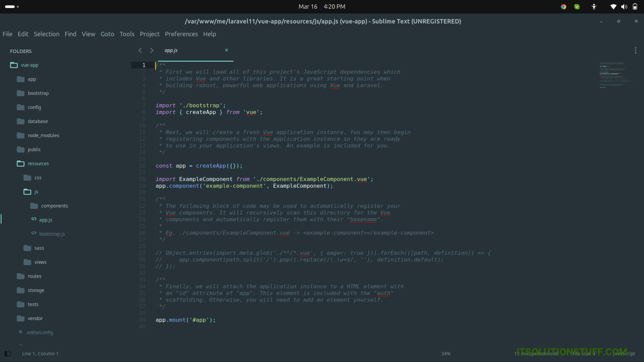Screen dimensions: 644x362
Task: Click the navigate forward arrow icon
Action: 152,50
